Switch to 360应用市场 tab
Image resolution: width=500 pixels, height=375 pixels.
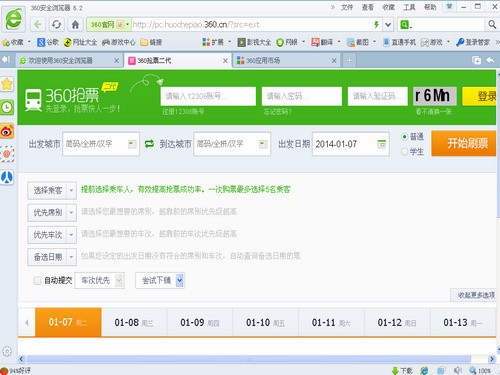(x=286, y=60)
